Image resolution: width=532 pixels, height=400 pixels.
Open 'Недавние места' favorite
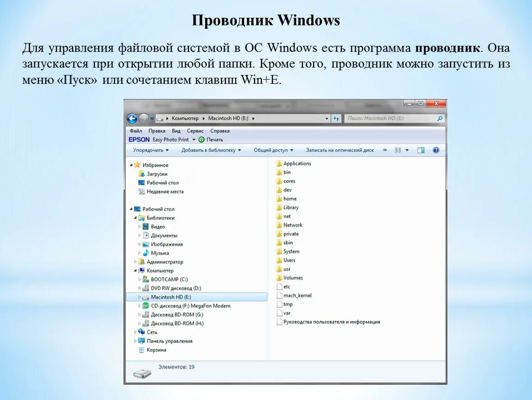click(165, 192)
